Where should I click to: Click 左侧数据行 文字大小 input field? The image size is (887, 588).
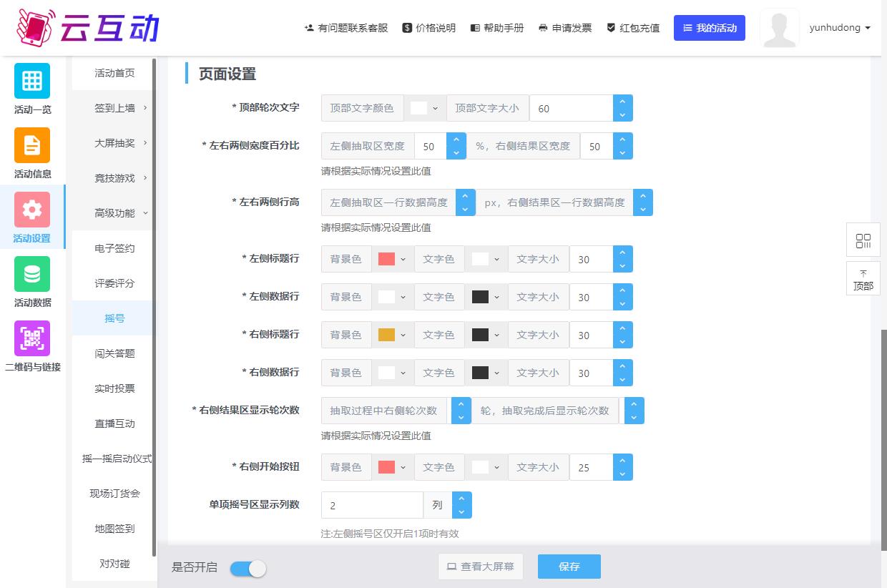591,297
